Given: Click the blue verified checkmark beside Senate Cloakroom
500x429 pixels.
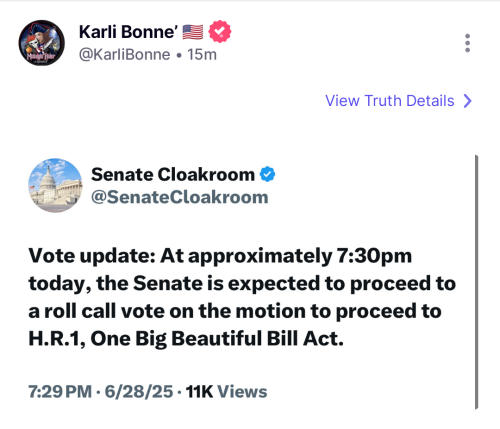Looking at the screenshot, I should [267, 174].
